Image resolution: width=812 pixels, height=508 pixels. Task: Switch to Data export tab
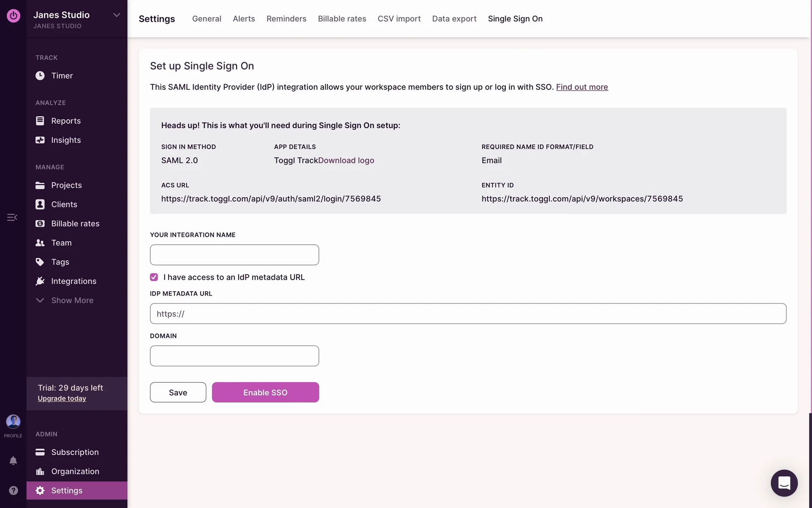point(454,19)
